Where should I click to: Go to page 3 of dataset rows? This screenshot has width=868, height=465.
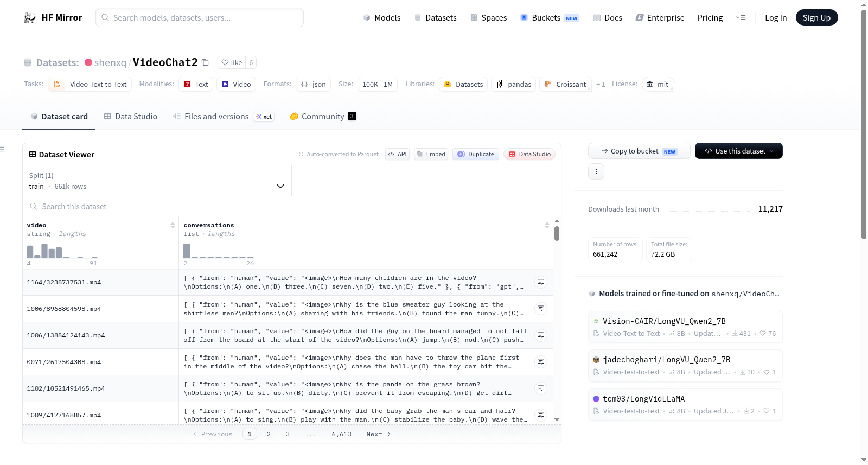pos(288,434)
